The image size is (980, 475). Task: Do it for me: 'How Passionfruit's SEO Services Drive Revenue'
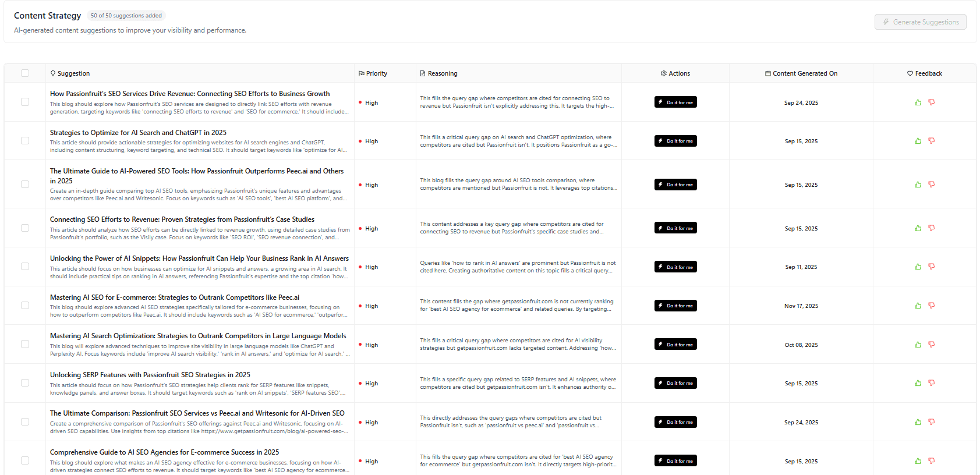(675, 102)
